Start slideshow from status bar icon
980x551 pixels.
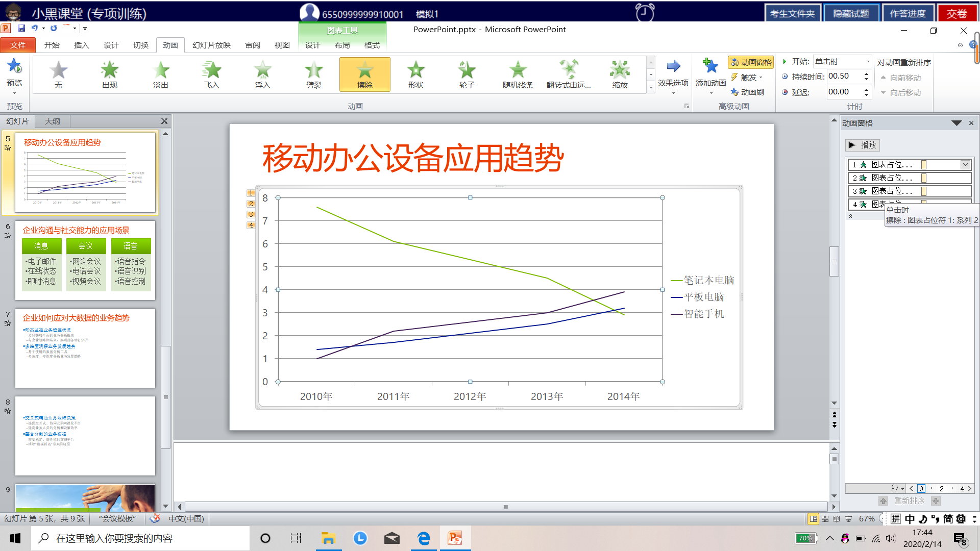point(848,519)
